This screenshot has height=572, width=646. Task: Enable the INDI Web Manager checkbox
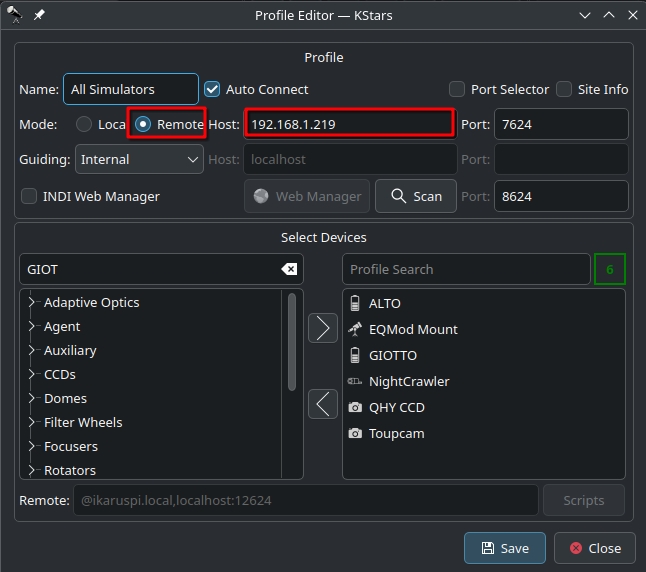[x=29, y=196]
